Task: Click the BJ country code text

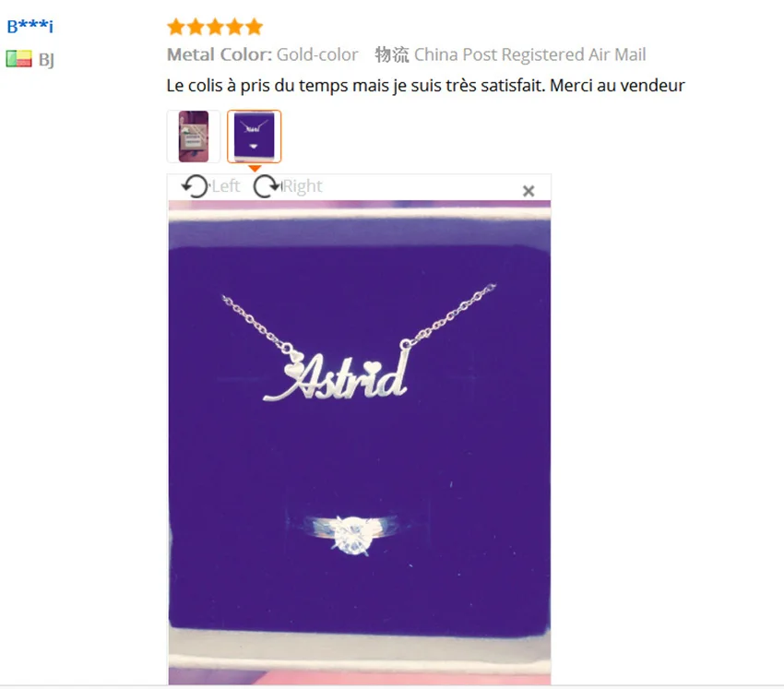Action: click(46, 60)
